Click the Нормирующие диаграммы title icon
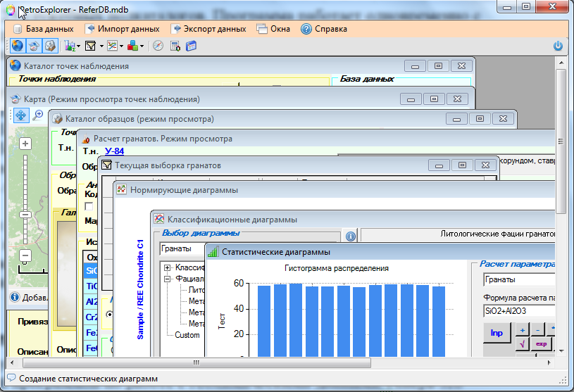 122,189
